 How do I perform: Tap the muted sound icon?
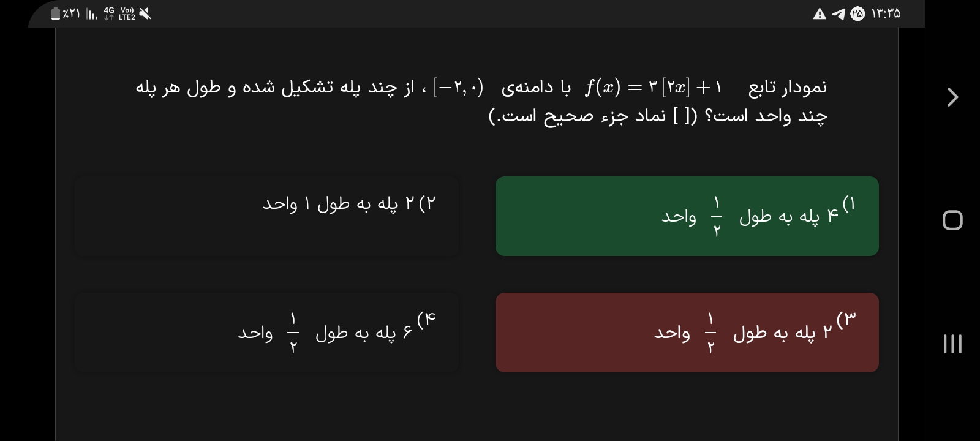145,13
